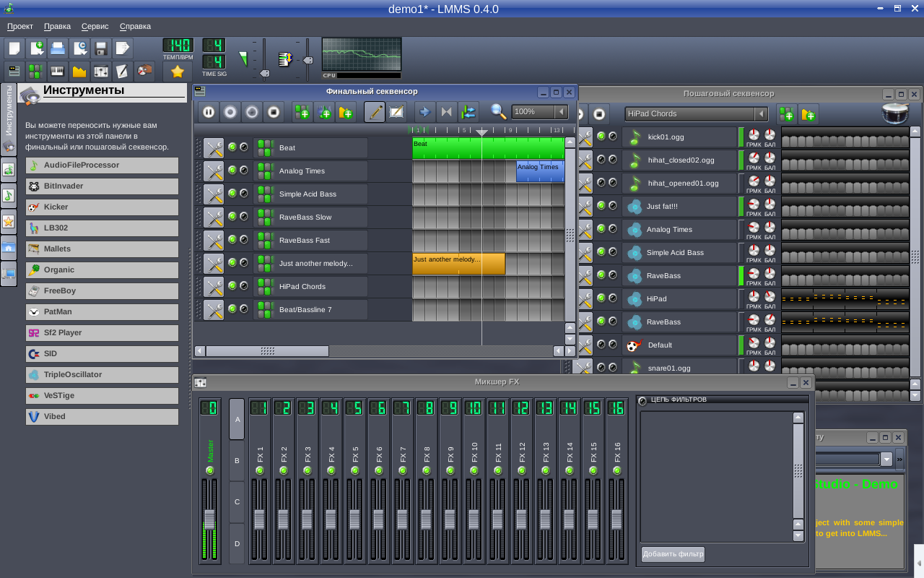Open the Проект menu
This screenshot has height=578, width=924.
click(x=20, y=26)
